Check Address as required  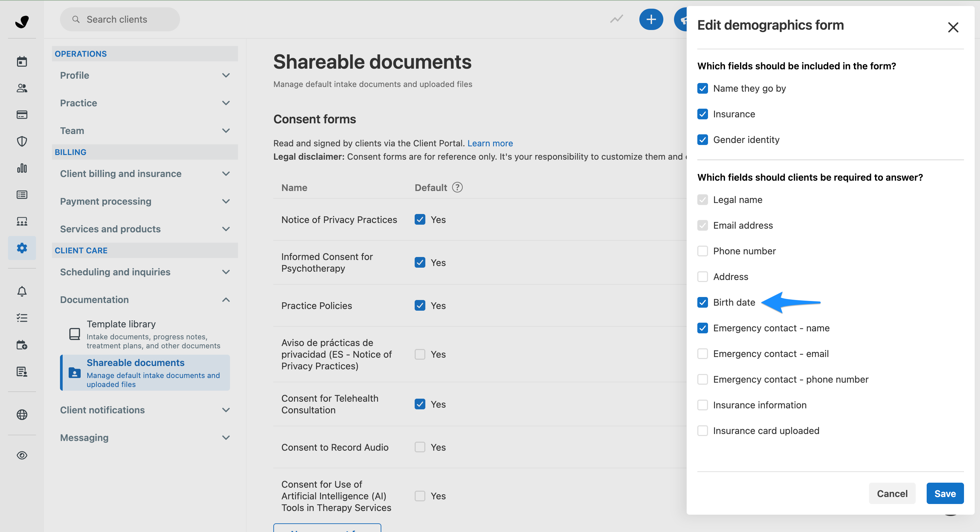[703, 277]
